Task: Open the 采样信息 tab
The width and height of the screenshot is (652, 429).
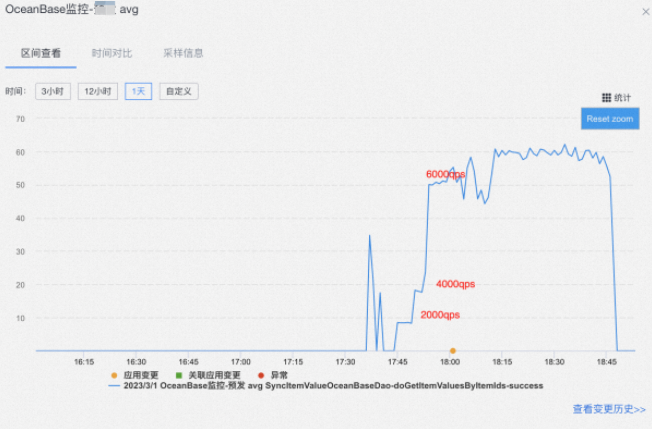Action: (x=183, y=53)
